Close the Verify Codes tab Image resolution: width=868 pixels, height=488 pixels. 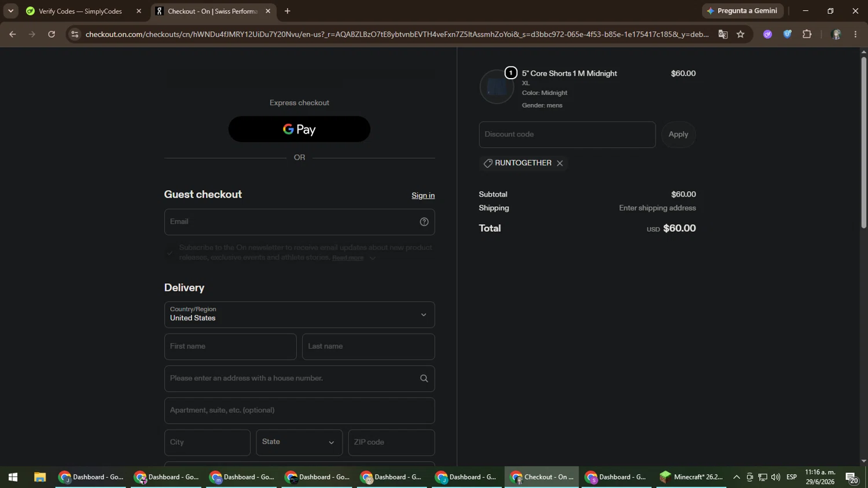[139, 11]
